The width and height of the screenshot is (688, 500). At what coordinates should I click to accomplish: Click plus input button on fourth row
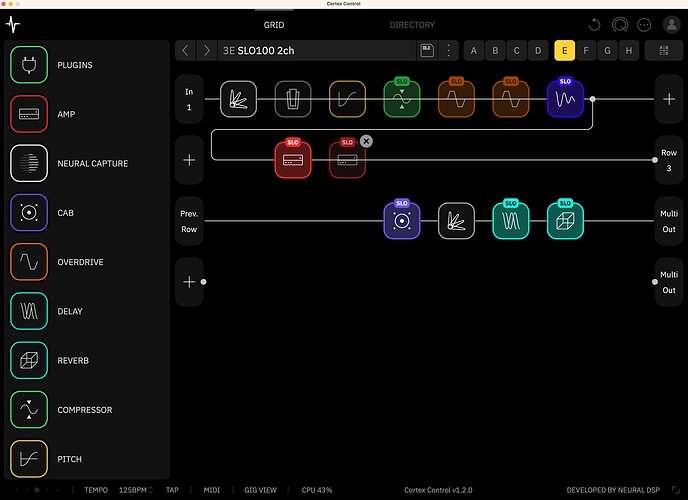click(189, 282)
